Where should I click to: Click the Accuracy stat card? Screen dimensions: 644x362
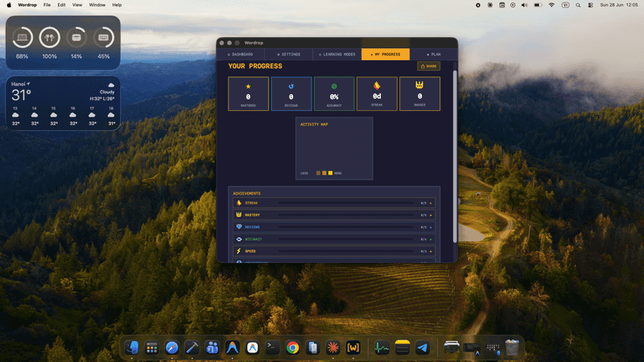(334, 93)
